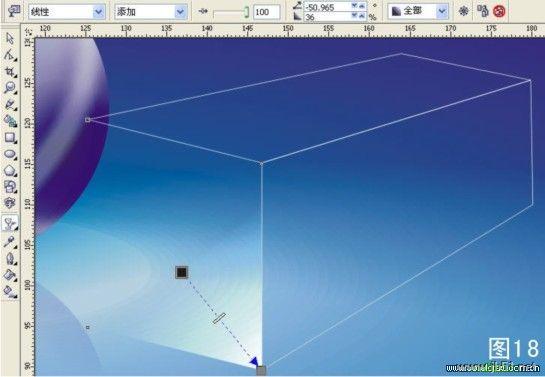The width and height of the screenshot is (545, 377).
Task: Select the Rectangle tool
Action: (x=10, y=138)
